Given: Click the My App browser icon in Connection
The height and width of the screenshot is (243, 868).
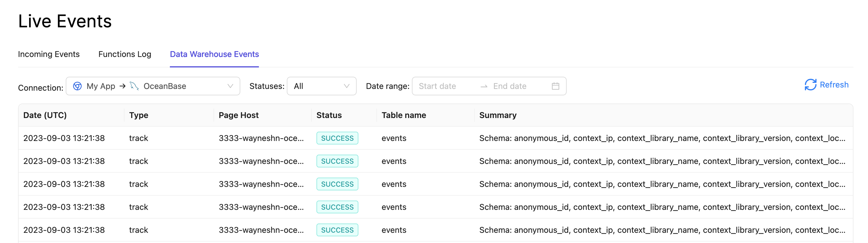Looking at the screenshot, I should 77,86.
